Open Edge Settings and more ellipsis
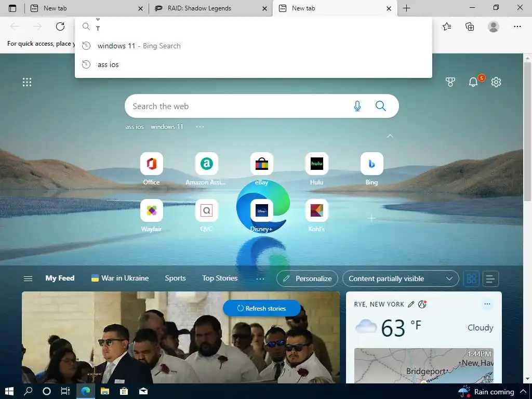Viewport: 532px width, 399px height. (517, 26)
